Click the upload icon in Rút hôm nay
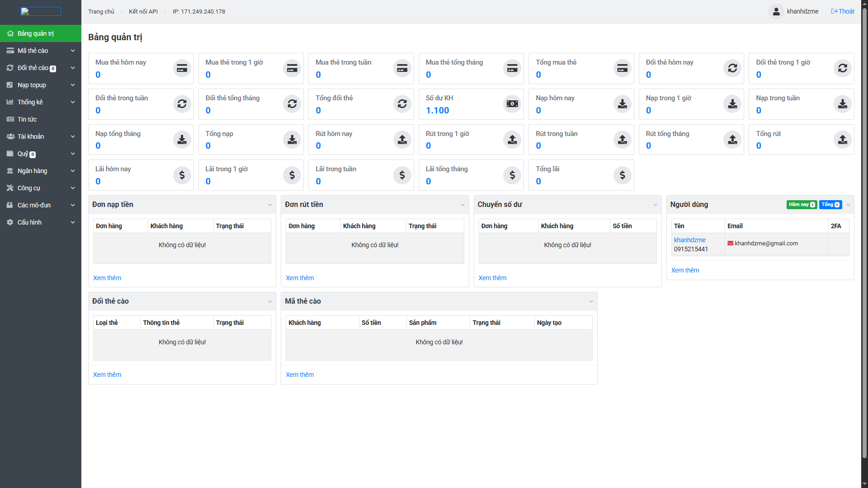This screenshot has width=868, height=488. (402, 140)
